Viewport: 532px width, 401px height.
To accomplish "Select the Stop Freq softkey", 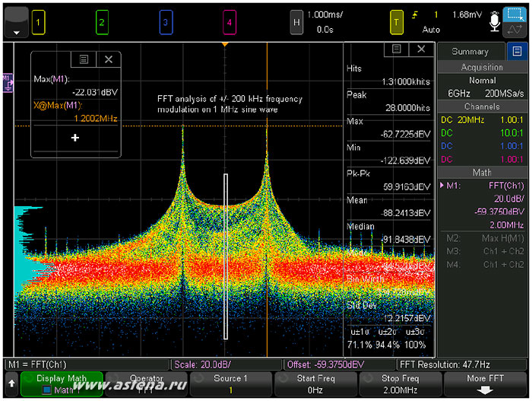I will pyautogui.click(x=400, y=384).
